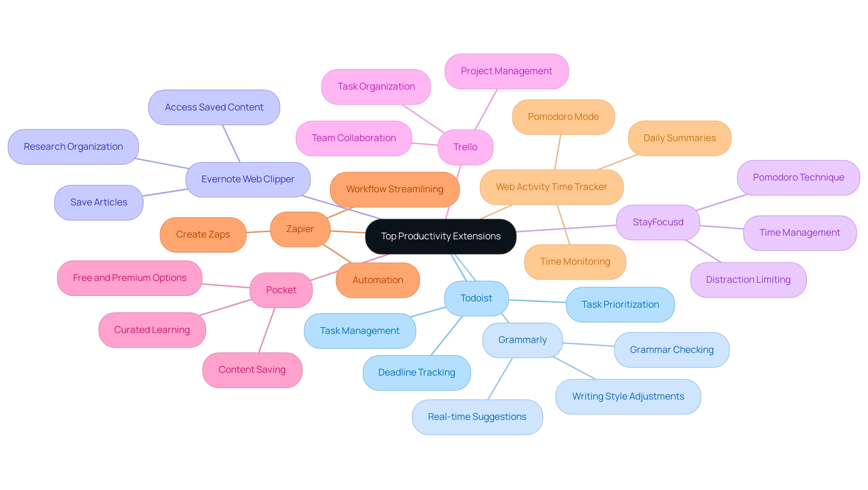Screen dimensions: 868x490
Task: Click the Evernote Web Clipper node
Action: tap(247, 178)
